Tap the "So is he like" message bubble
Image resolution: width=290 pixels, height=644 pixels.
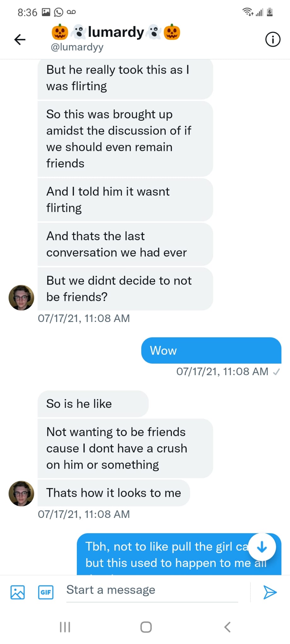click(x=93, y=404)
